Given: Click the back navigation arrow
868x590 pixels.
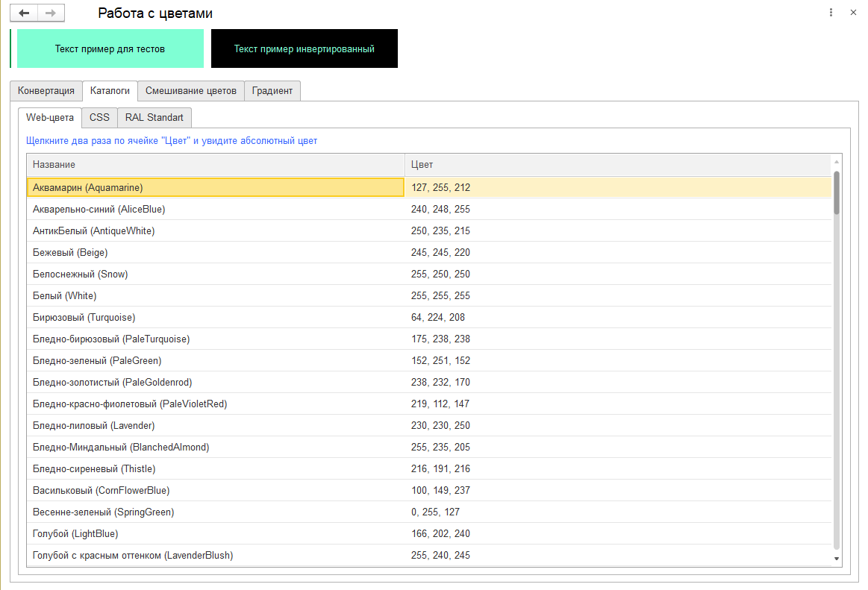Looking at the screenshot, I should click(x=24, y=13).
